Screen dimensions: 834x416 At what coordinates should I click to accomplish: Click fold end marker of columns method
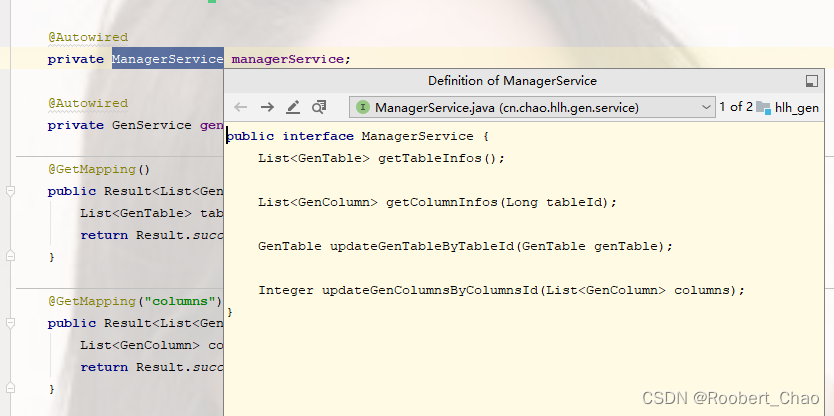click(10, 389)
